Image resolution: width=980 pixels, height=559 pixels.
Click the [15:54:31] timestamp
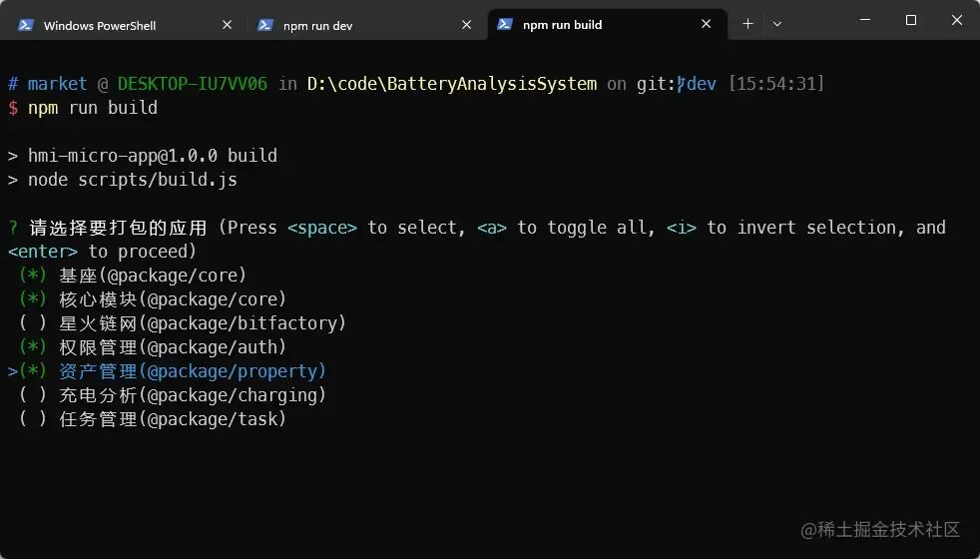coord(776,84)
